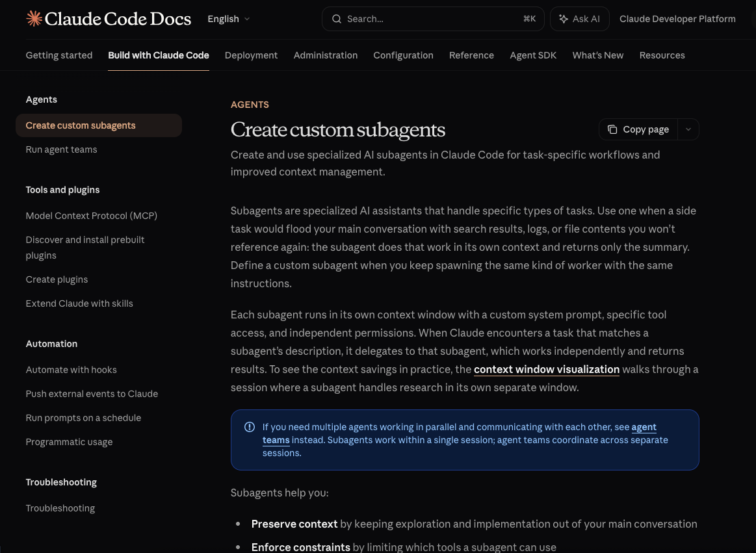Open Model Context Protocol (MCP) page
The height and width of the screenshot is (553, 756).
click(91, 216)
